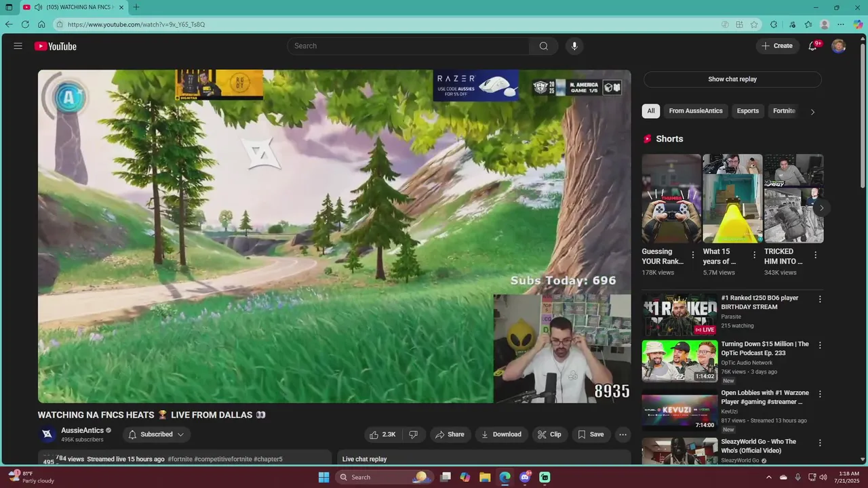Open the SleazyWorld Go official video
This screenshot has width=868, height=488.
click(679, 451)
